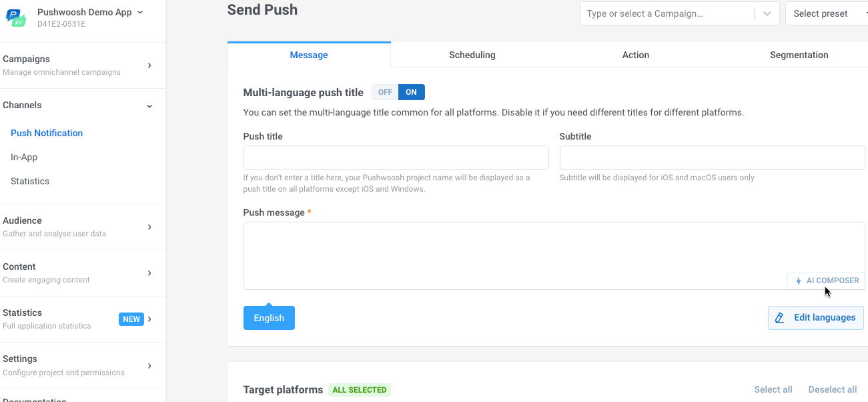Viewport: 868px width, 402px height.
Task: Open the Campaign selection dropdown arrow
Action: click(767, 13)
